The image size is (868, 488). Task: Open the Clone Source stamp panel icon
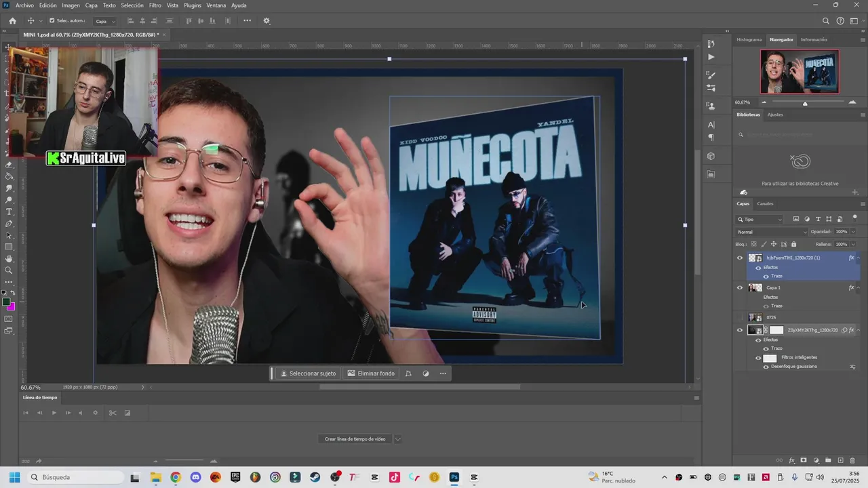point(711,106)
